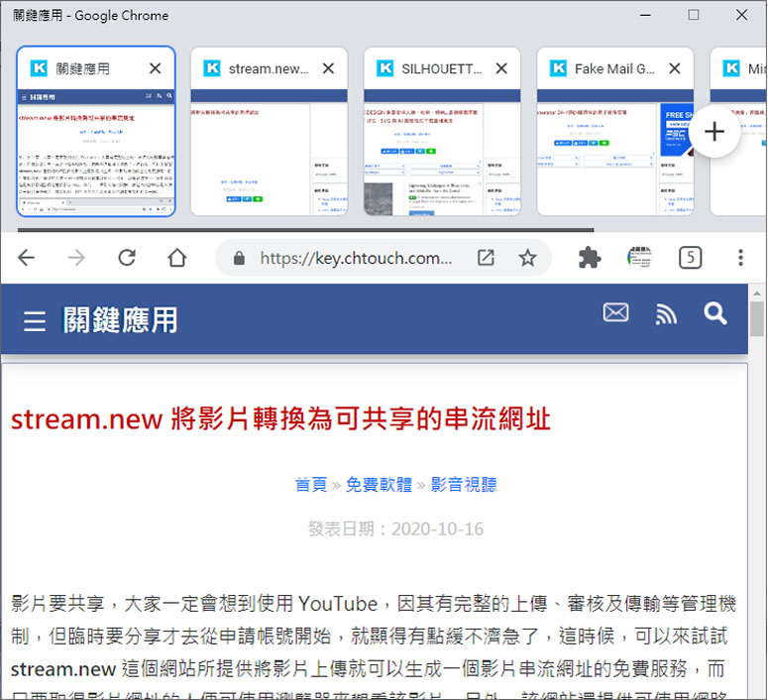Click the SILHOUETT tab preview thumbnail
The height and width of the screenshot is (700, 768).
pos(442,152)
